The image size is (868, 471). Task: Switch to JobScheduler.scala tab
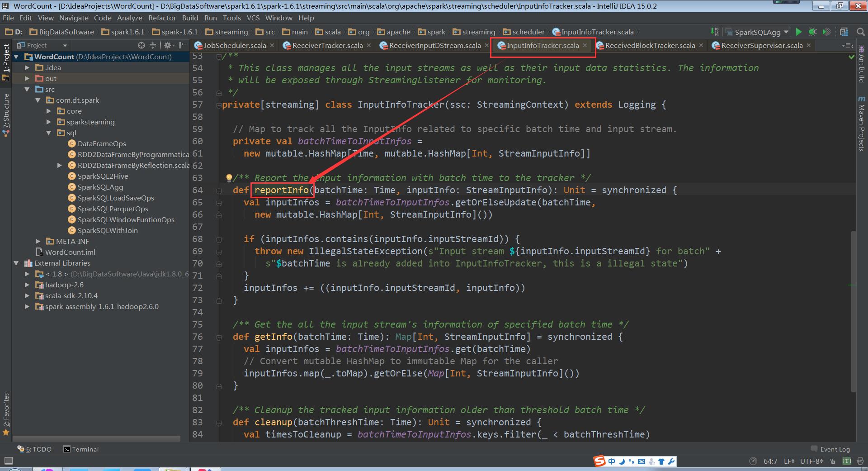click(x=234, y=45)
